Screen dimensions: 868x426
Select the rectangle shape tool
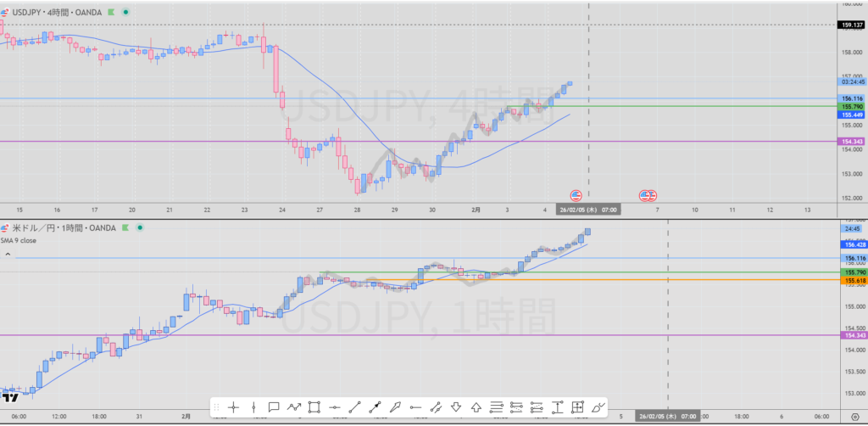[x=314, y=407]
